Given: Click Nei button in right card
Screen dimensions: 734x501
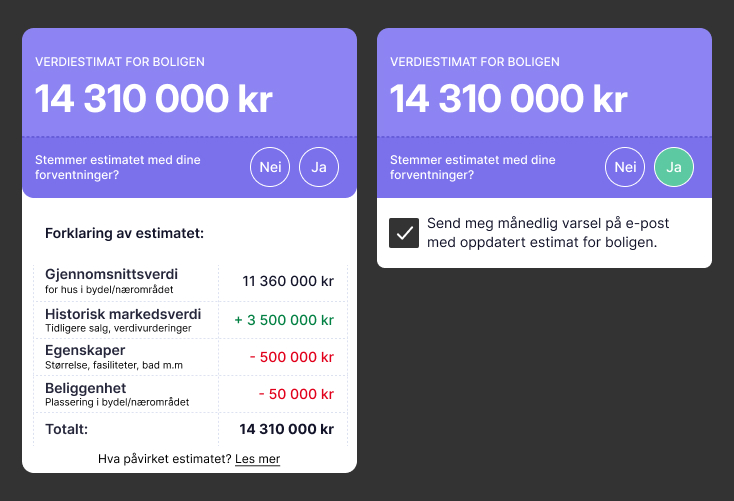Looking at the screenshot, I should point(625,167).
